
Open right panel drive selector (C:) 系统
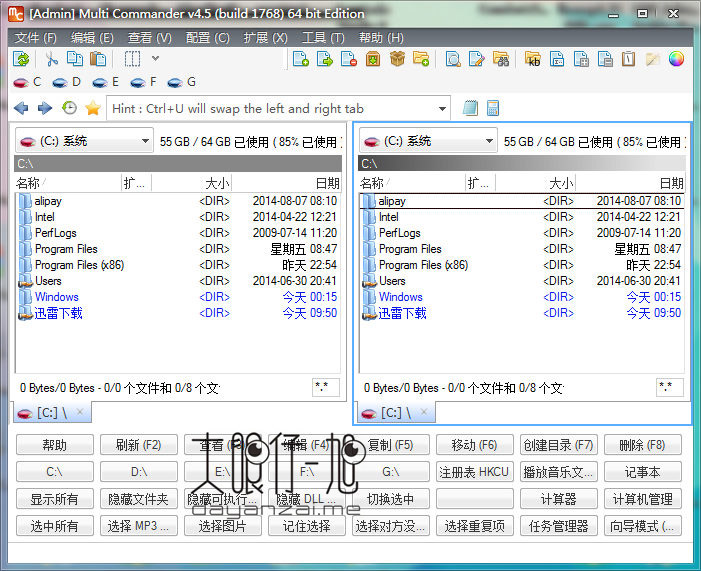click(428, 141)
